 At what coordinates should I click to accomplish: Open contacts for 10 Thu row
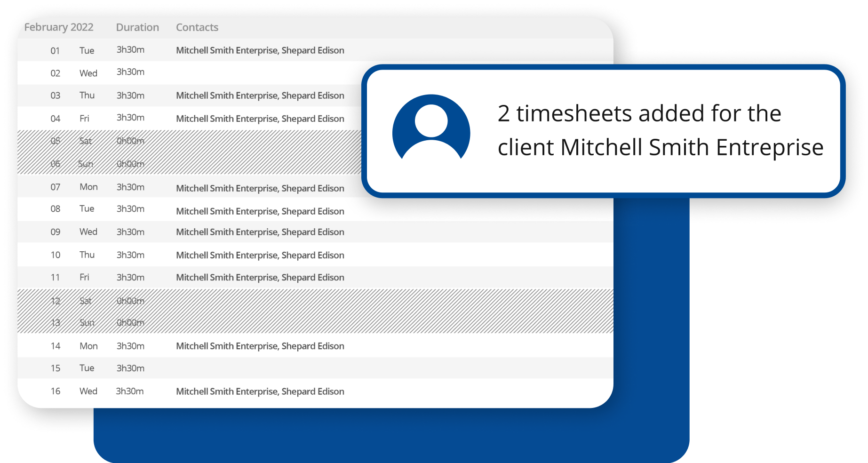[x=260, y=255]
